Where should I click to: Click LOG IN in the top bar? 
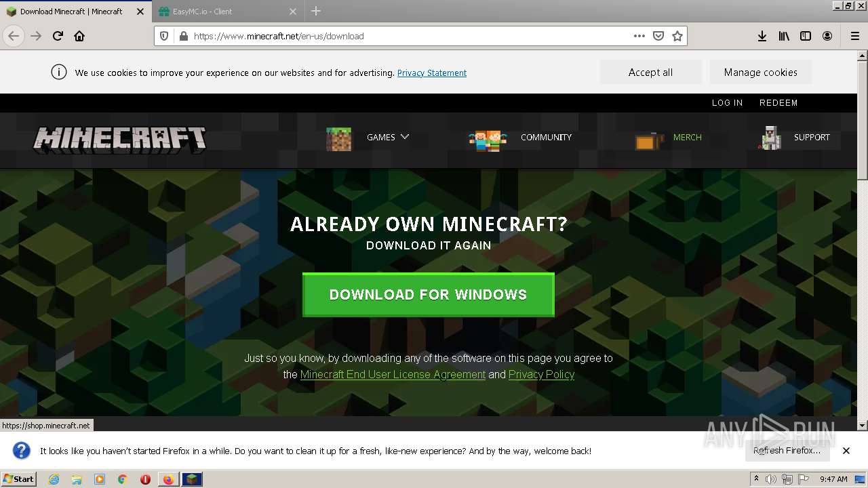tap(727, 103)
